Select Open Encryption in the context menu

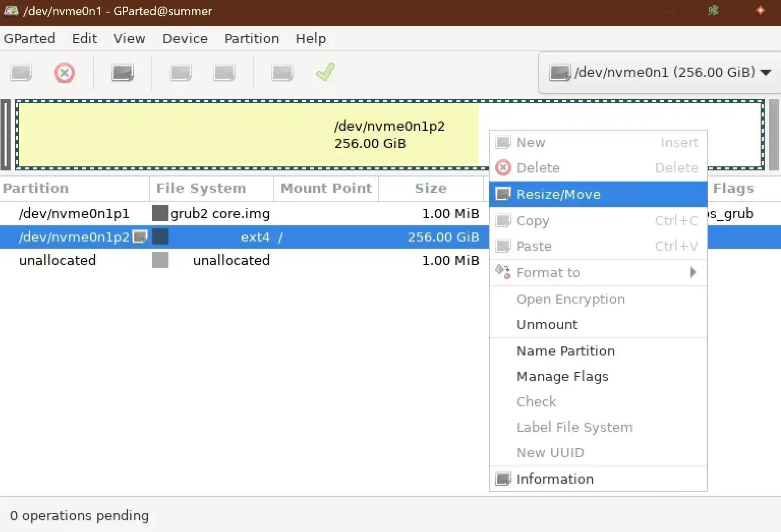coord(598,299)
